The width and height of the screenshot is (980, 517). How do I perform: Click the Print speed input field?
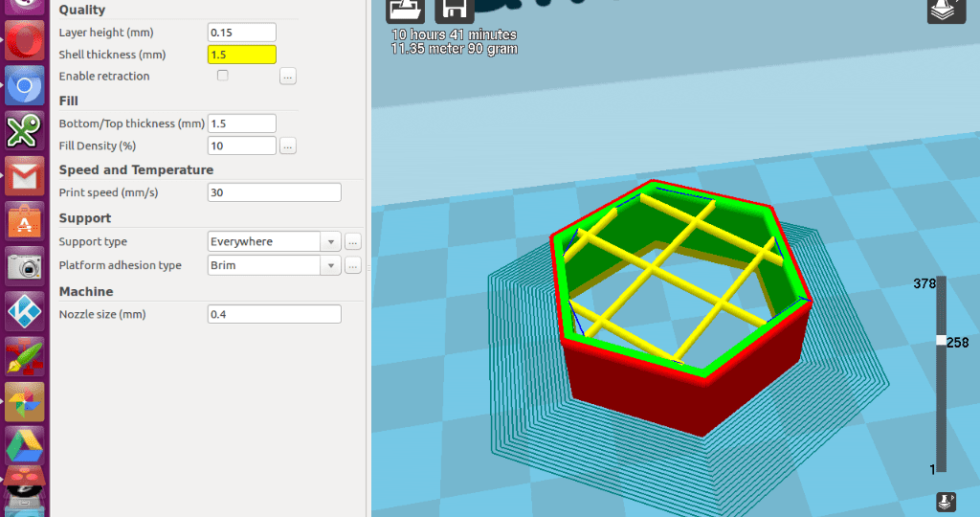[x=275, y=192]
